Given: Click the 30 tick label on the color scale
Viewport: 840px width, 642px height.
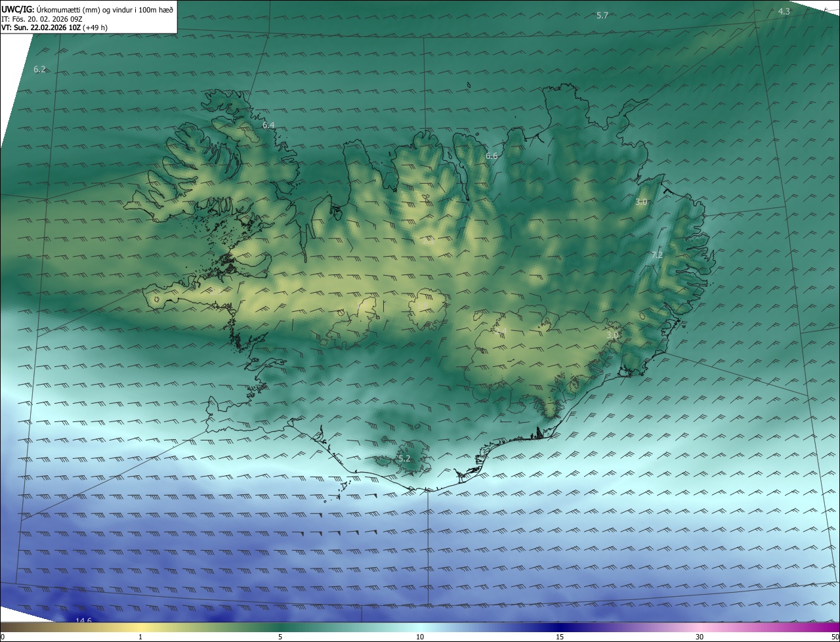Looking at the screenshot, I should (x=700, y=637).
